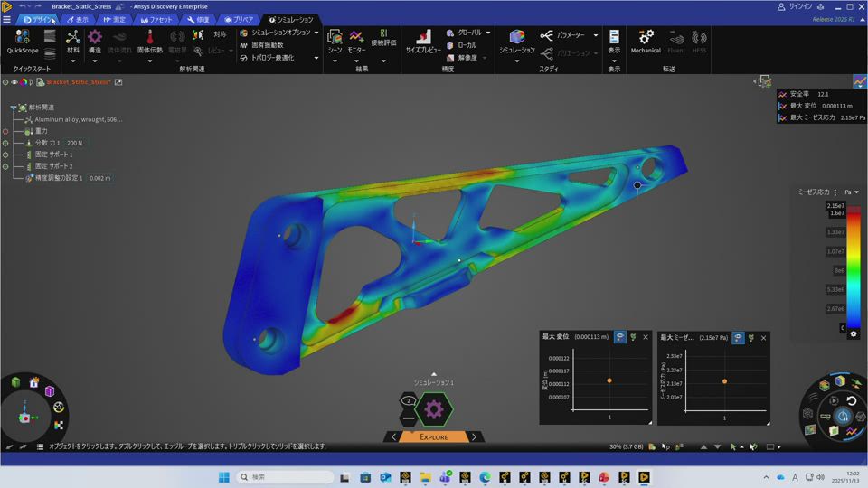Toggle the 重力 suppress circle in the tree
The width and height of the screenshot is (868, 488).
coord(5,131)
